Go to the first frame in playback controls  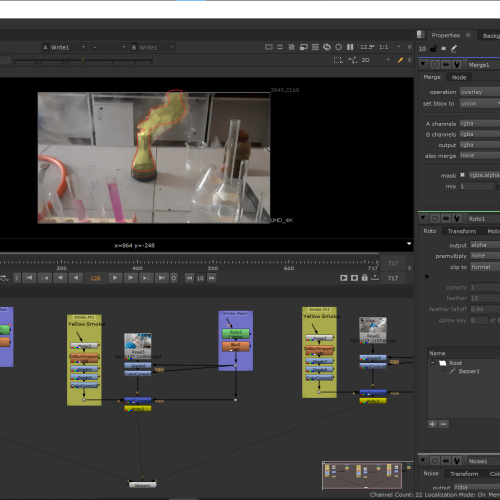(29, 278)
